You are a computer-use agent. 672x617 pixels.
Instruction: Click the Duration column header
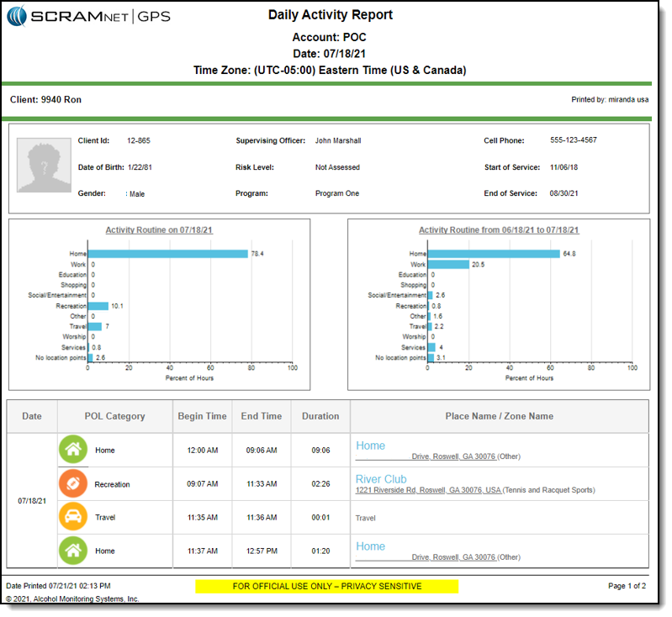click(x=320, y=416)
